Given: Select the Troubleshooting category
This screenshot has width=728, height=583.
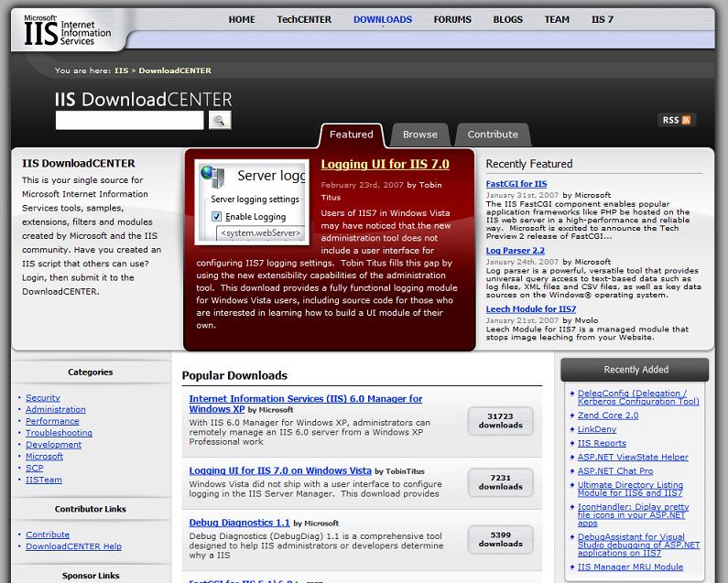Looking at the screenshot, I should [59, 433].
